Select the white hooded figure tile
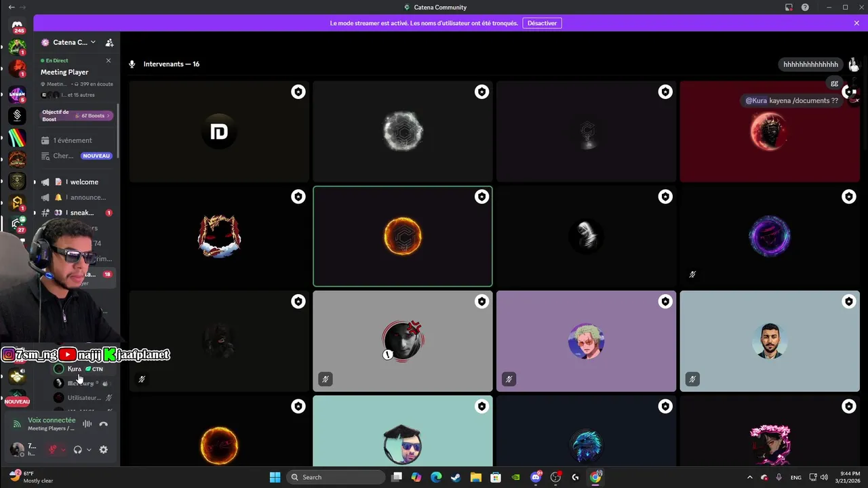This screenshot has width=868, height=488. coord(586,237)
